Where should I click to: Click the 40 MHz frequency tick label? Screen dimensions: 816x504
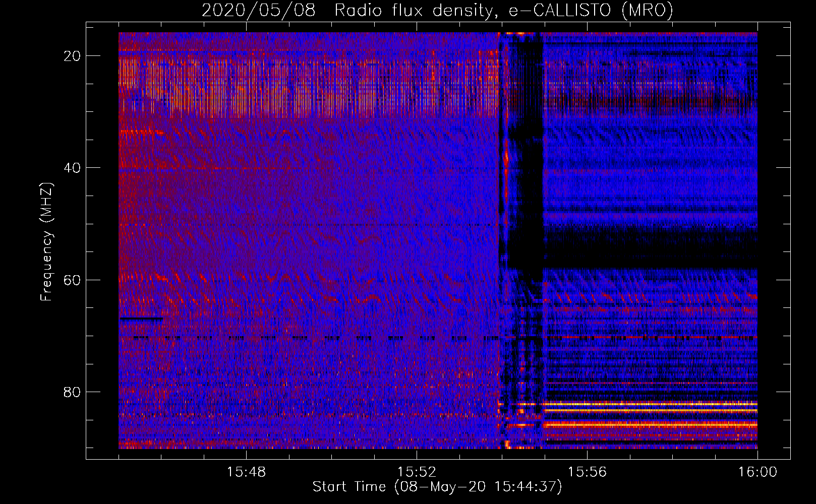(x=73, y=168)
